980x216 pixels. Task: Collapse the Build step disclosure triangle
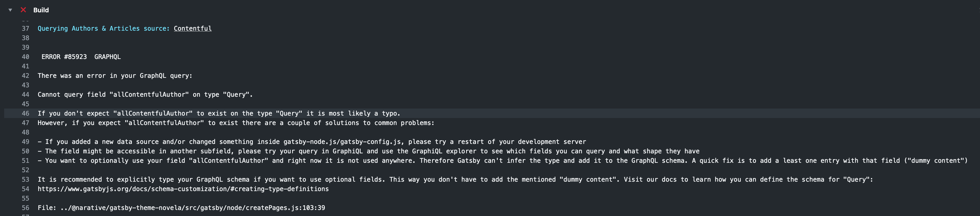click(10, 10)
